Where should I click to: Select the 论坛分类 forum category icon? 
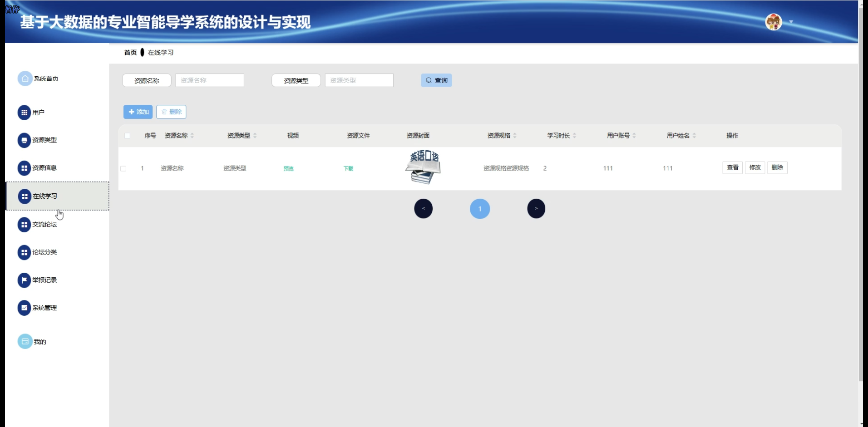pyautogui.click(x=25, y=252)
